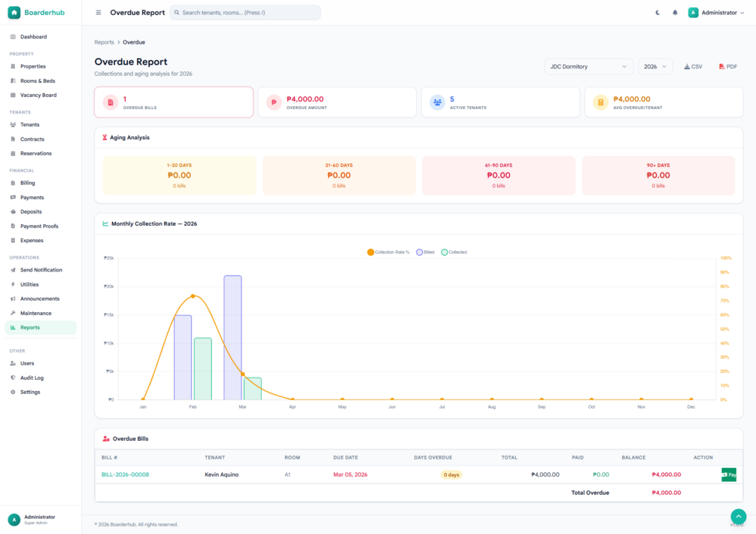This screenshot has height=534, width=756.
Task: Toggle Collection Rate % legend series
Action: pos(388,252)
